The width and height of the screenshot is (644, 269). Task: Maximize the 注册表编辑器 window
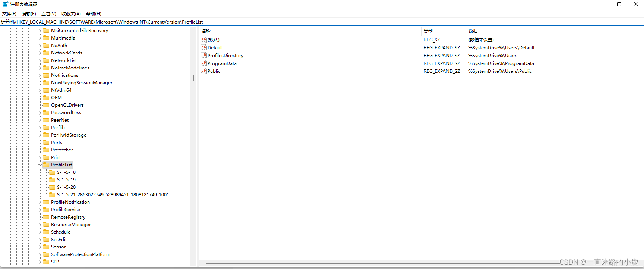619,4
